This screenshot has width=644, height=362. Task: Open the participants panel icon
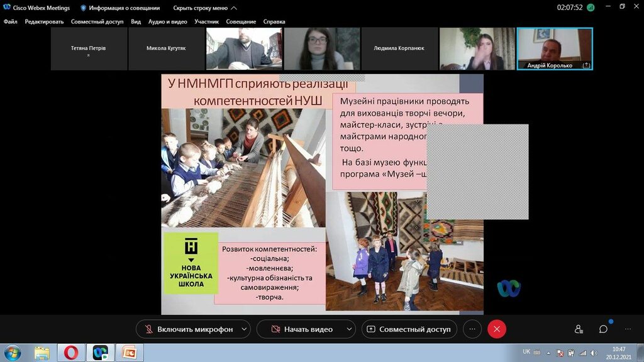(x=579, y=329)
